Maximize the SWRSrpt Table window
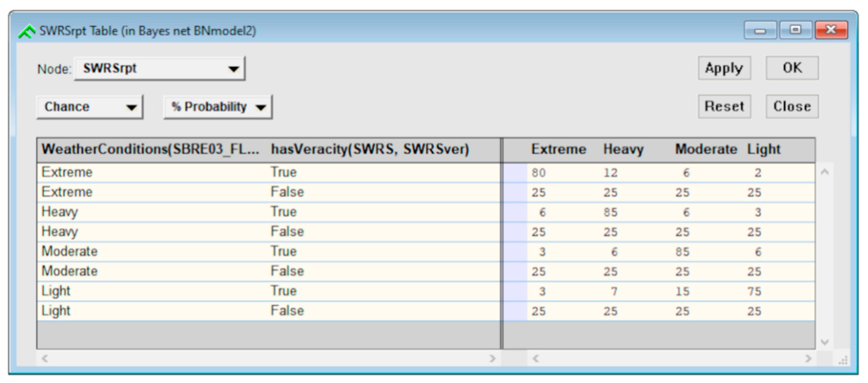 pos(795,30)
